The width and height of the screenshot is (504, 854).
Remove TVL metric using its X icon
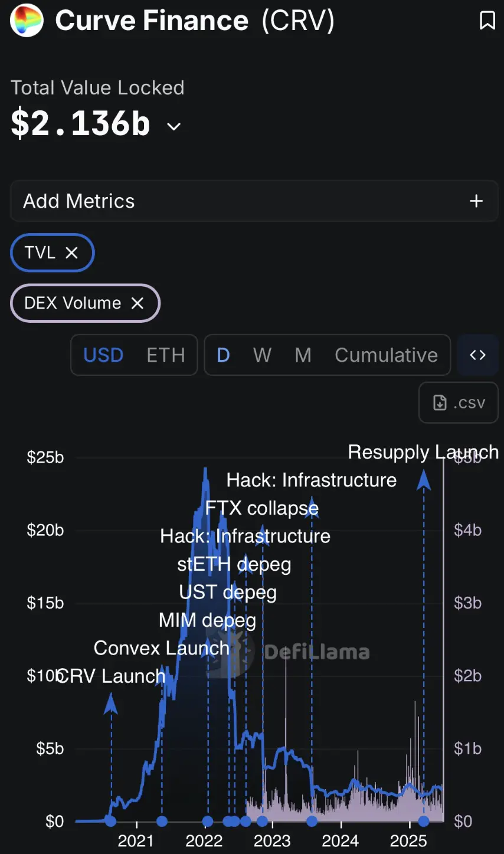click(71, 253)
